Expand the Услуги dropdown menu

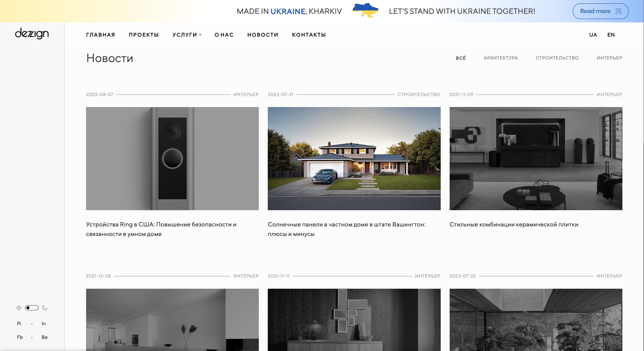pyautogui.click(x=187, y=35)
